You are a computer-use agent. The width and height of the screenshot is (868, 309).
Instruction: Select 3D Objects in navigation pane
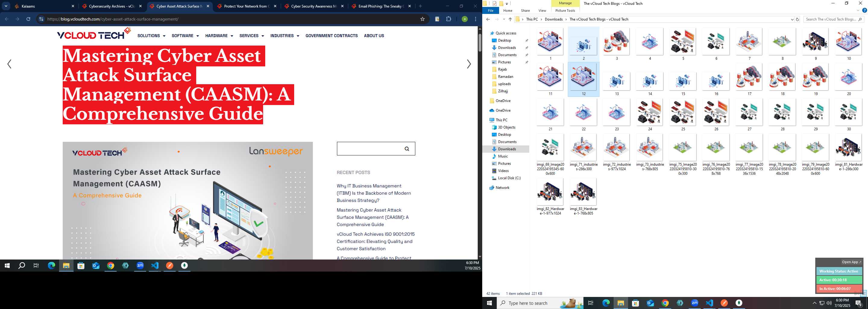click(506, 127)
